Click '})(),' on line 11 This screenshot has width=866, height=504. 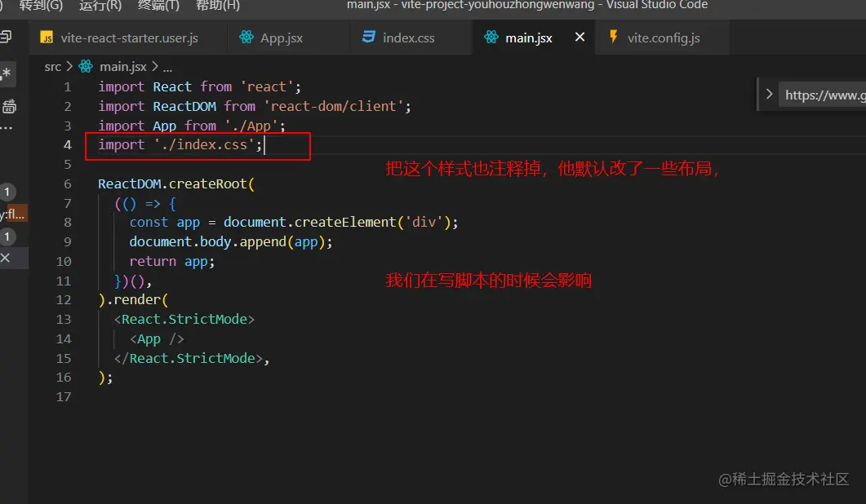tap(132, 281)
